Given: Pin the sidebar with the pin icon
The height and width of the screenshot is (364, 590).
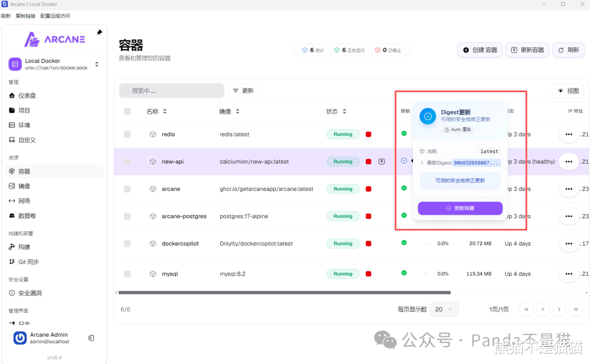Looking at the screenshot, I should point(99,32).
